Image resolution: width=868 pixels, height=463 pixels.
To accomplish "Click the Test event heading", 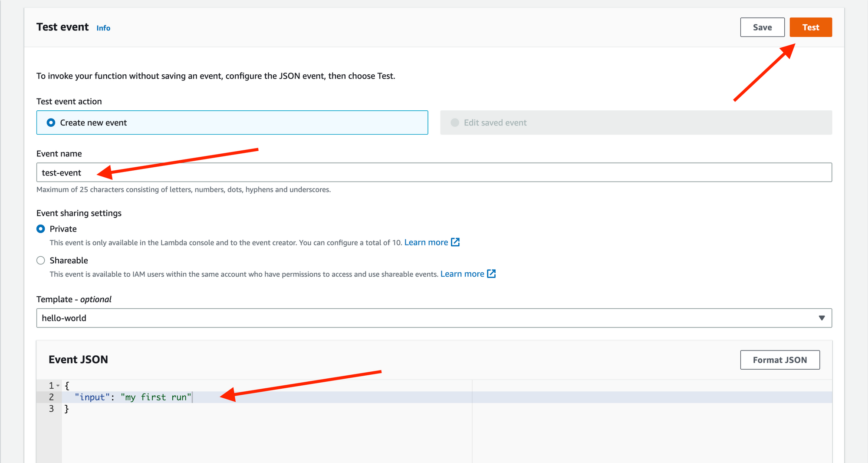I will pos(62,27).
